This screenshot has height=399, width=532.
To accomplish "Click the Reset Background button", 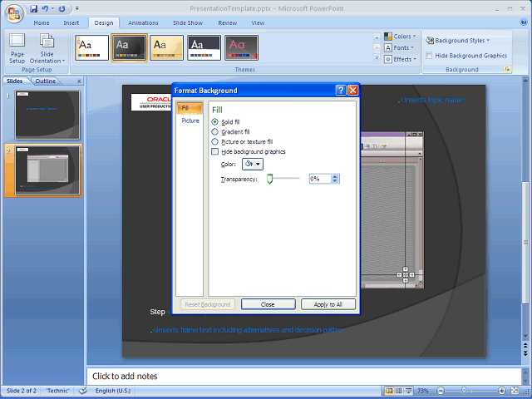I will [x=208, y=304].
